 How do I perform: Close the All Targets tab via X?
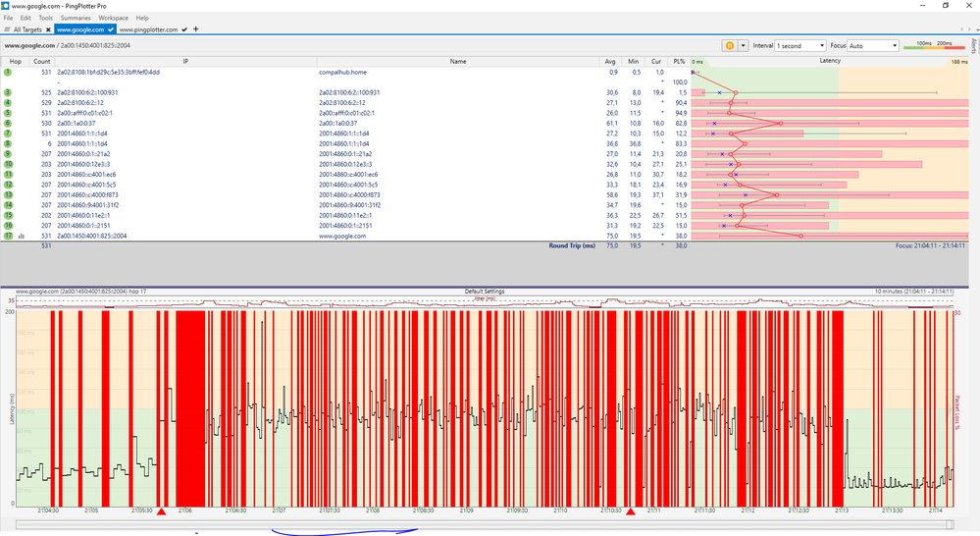48,29
